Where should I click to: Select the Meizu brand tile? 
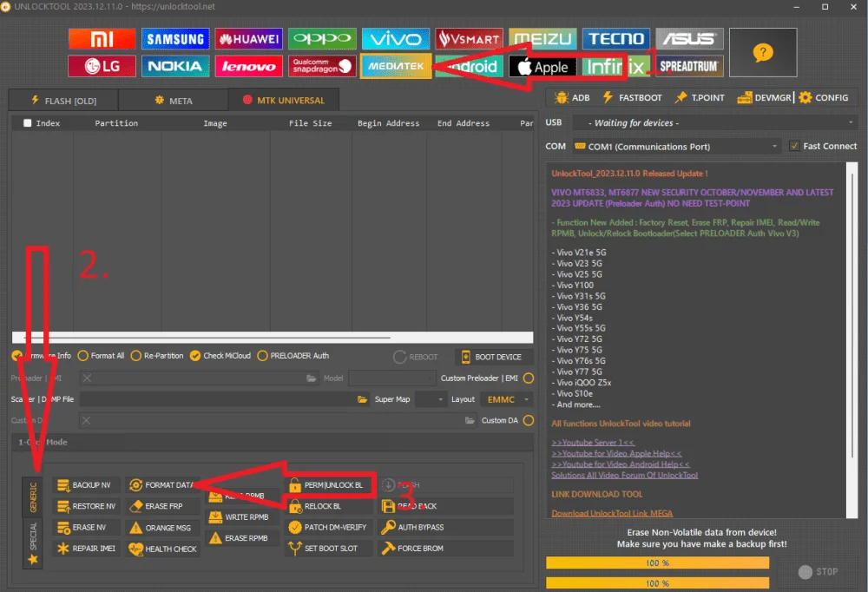542,39
